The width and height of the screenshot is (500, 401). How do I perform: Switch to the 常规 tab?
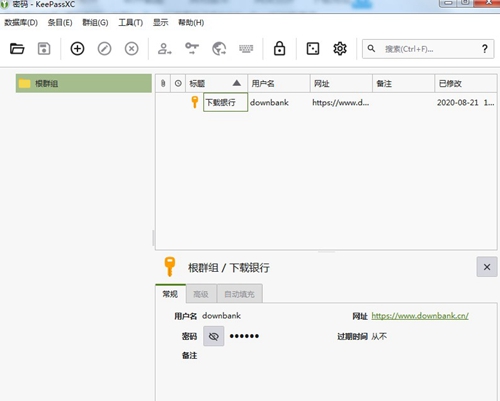170,294
